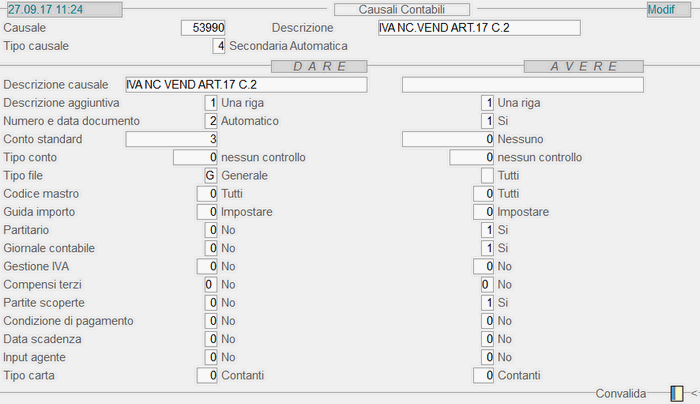Image resolution: width=700 pixels, height=404 pixels.
Task: Click the empty description field under AVERE
Action: (522, 85)
